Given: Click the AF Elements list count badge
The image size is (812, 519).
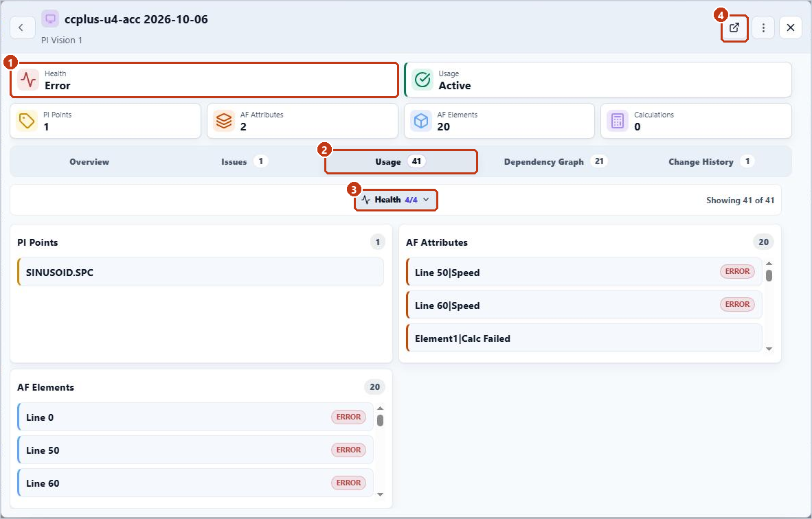Looking at the screenshot, I should point(375,387).
